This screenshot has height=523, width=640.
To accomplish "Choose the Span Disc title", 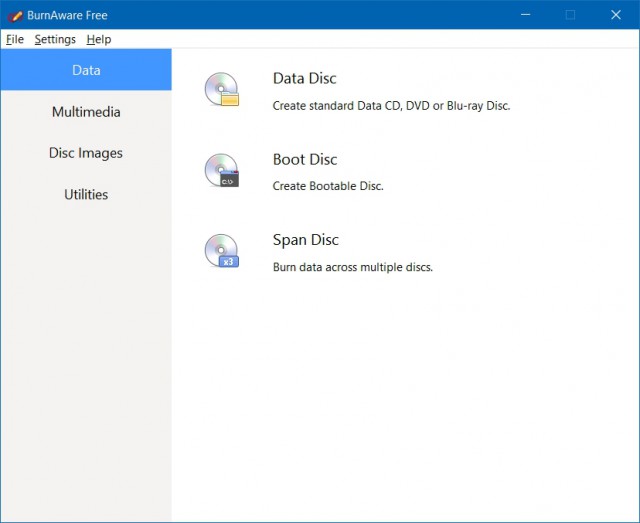I will [x=306, y=240].
